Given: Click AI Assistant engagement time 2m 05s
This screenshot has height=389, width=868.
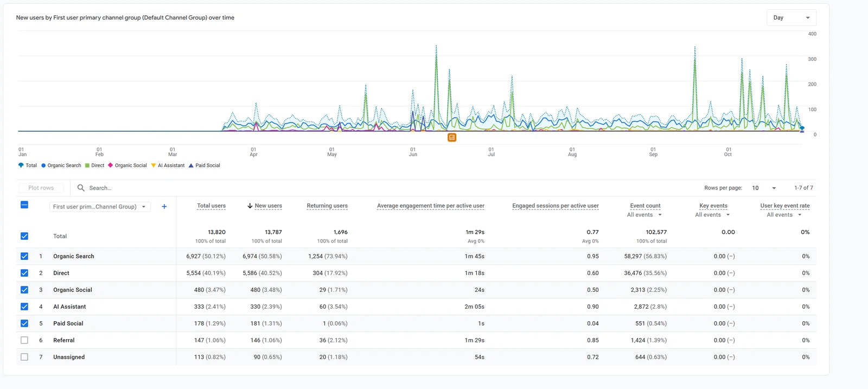Looking at the screenshot, I should point(475,307).
